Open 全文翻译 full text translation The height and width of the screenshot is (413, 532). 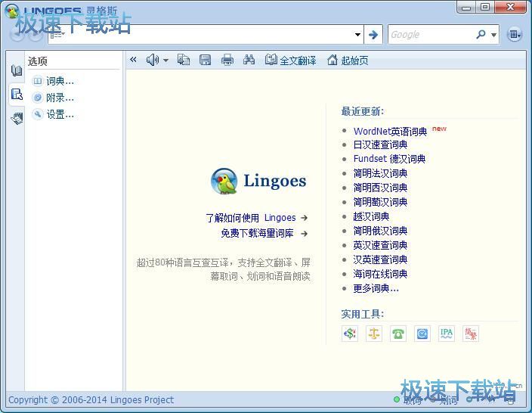(x=290, y=60)
